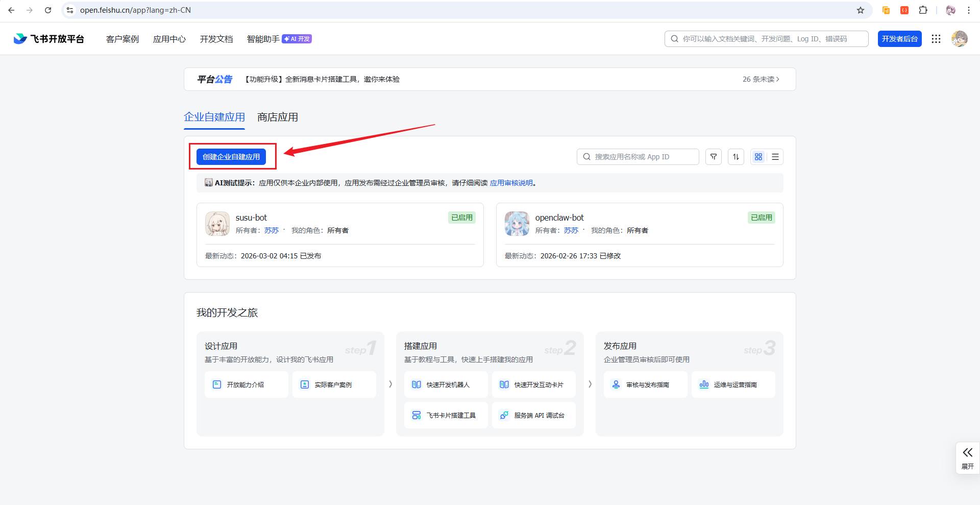Click the Feishu Open Platform logo
Image resolution: width=980 pixels, height=505 pixels.
coord(49,39)
